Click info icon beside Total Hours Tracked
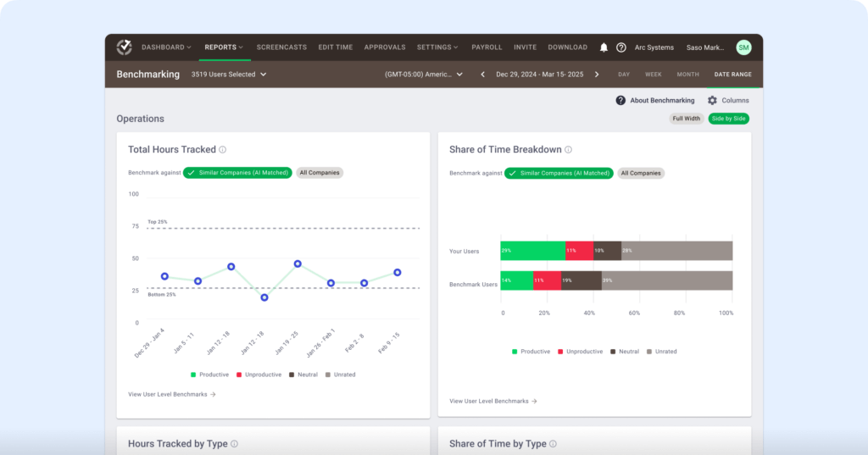Viewport: 868px width, 455px height. pos(223,150)
